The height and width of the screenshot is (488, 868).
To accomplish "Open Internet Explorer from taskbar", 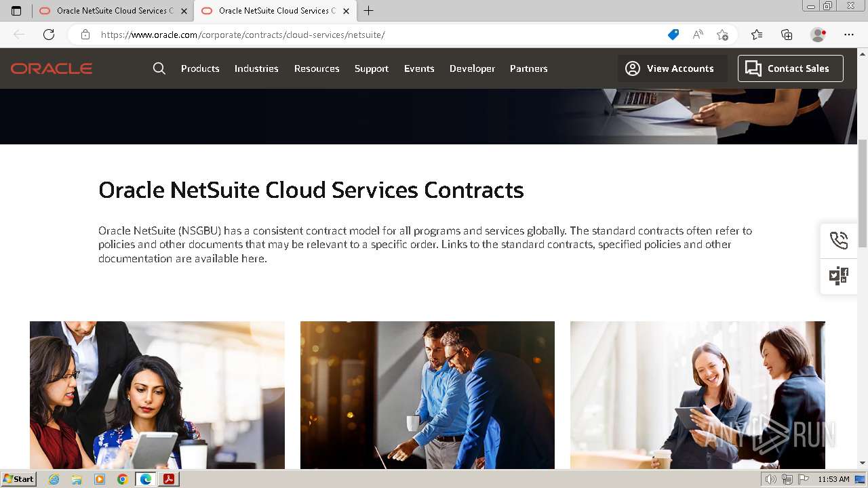I will [x=54, y=479].
